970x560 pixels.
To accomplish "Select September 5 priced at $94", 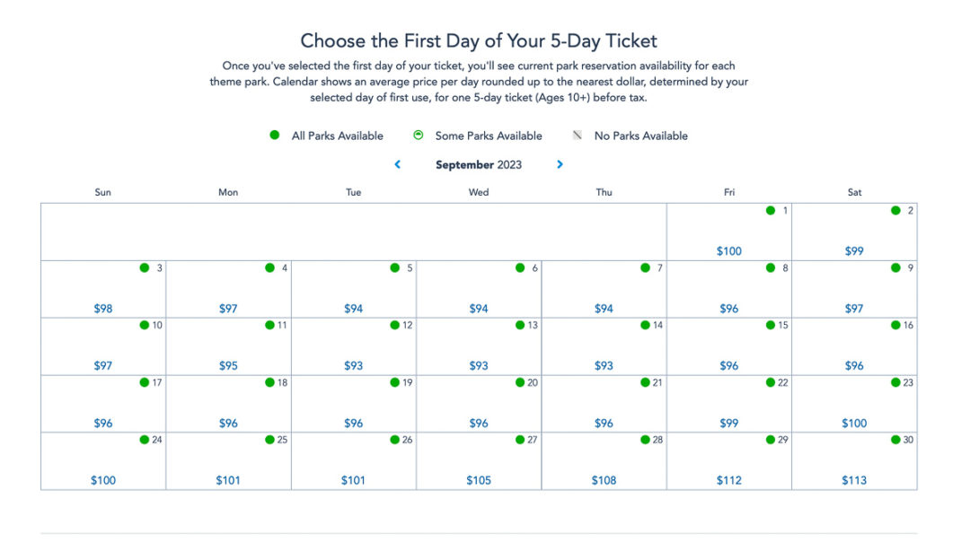I will 353,287.
